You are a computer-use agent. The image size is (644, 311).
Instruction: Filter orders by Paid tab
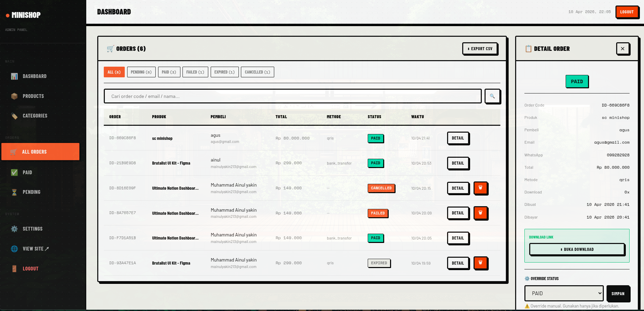point(169,72)
